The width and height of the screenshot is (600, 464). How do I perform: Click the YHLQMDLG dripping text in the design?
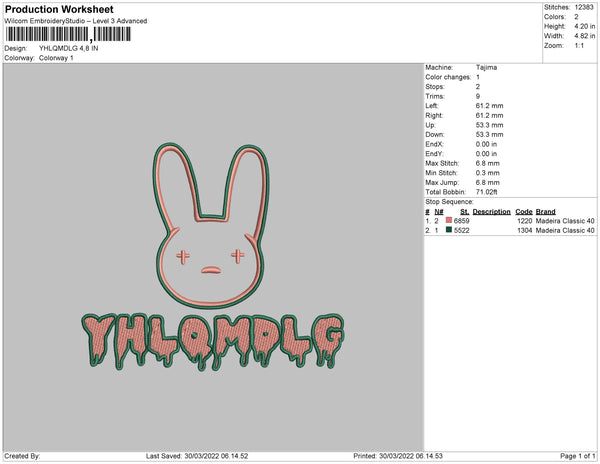click(x=213, y=342)
